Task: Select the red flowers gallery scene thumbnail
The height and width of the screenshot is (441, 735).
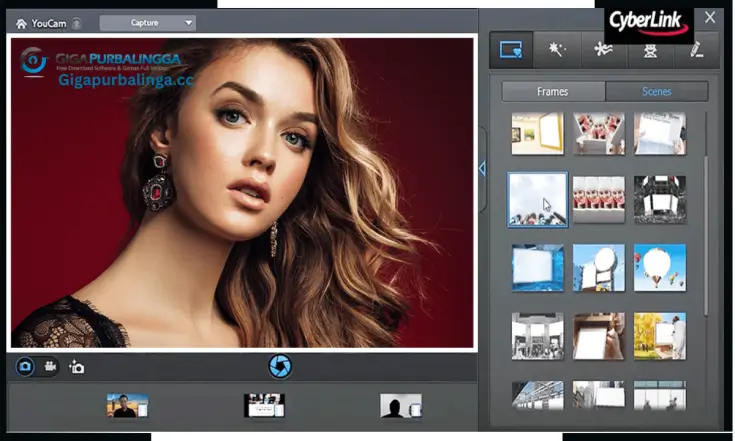Action: click(x=599, y=134)
